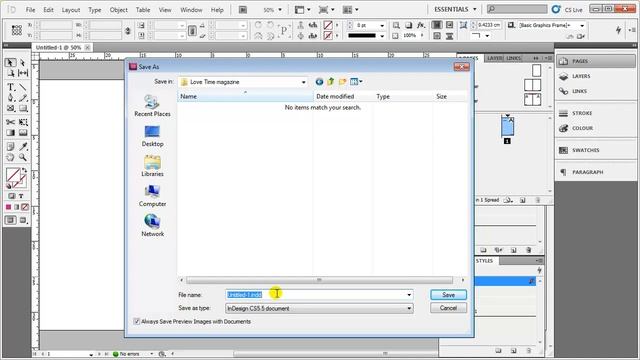Open Desktop location in Save As sidebar
This screenshot has height=360, width=640.
click(x=152, y=136)
